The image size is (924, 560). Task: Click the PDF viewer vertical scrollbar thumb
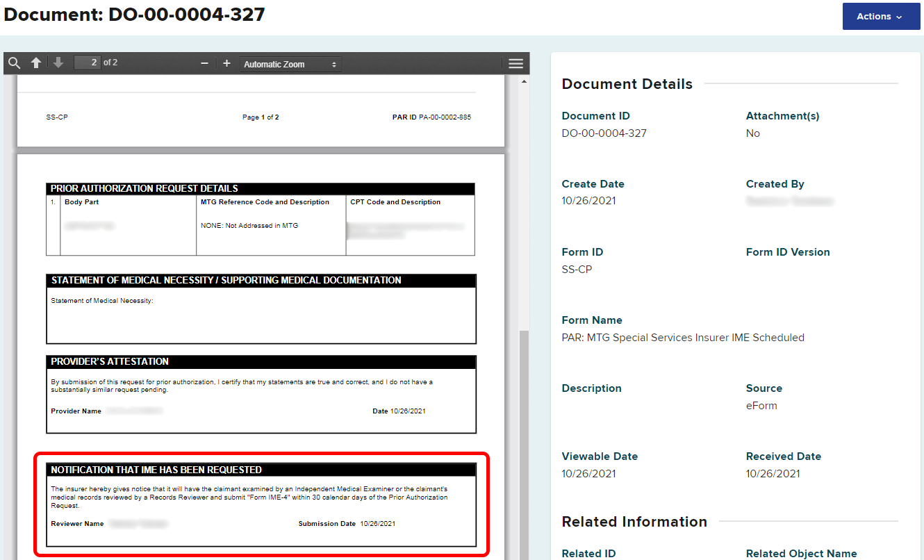524,445
